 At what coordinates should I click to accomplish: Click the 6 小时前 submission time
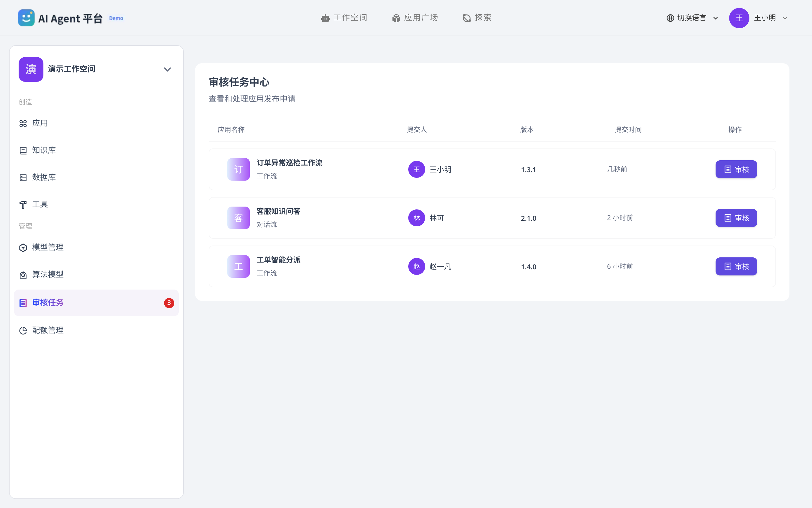(x=620, y=266)
